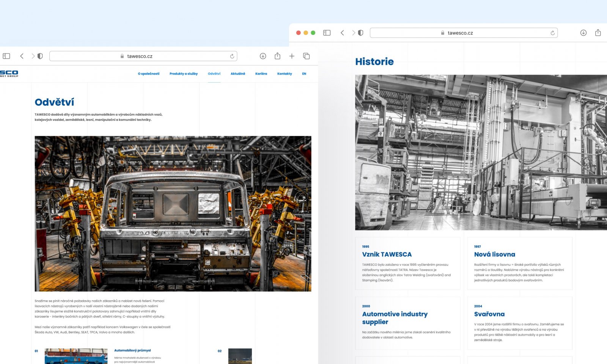The height and width of the screenshot is (364, 607).
Task: Open the Kariéra navigation item
Action: pos(261,74)
